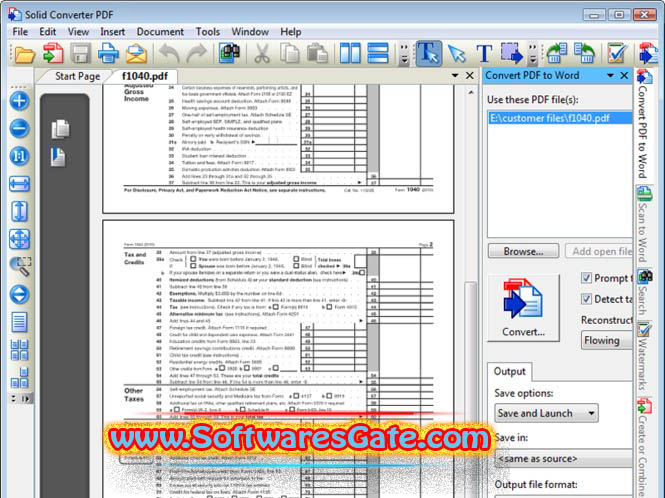
Task: Pick the marquee area selection tool
Action: click(x=511, y=53)
